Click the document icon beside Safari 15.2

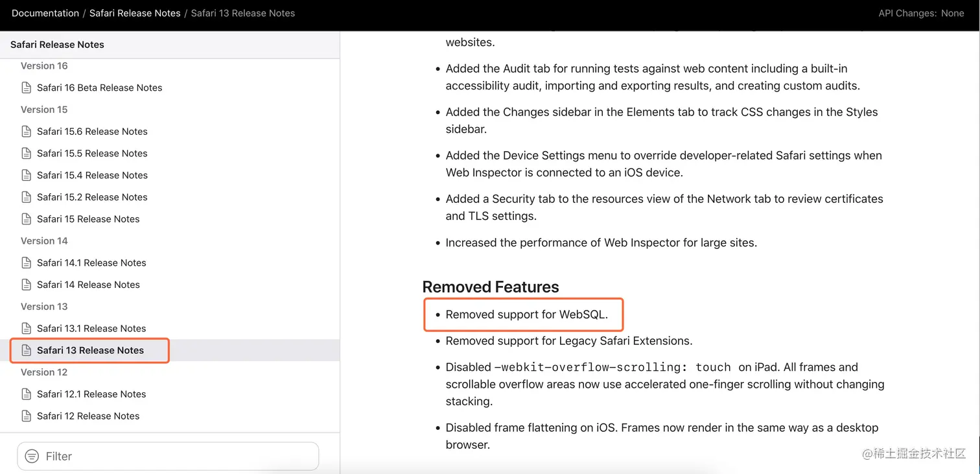coord(27,197)
